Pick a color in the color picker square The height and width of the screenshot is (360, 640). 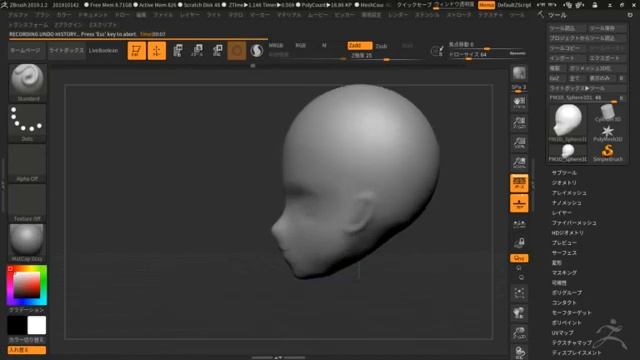tap(27, 285)
